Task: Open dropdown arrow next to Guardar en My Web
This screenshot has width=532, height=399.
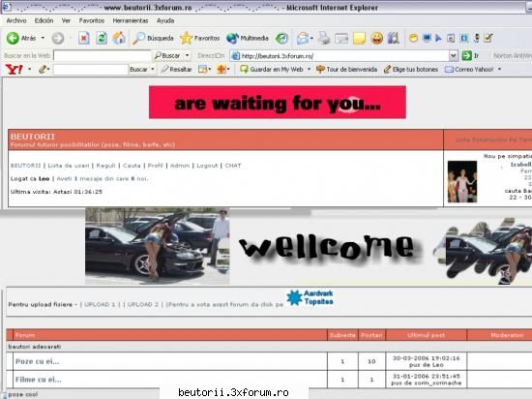Action: 309,70
